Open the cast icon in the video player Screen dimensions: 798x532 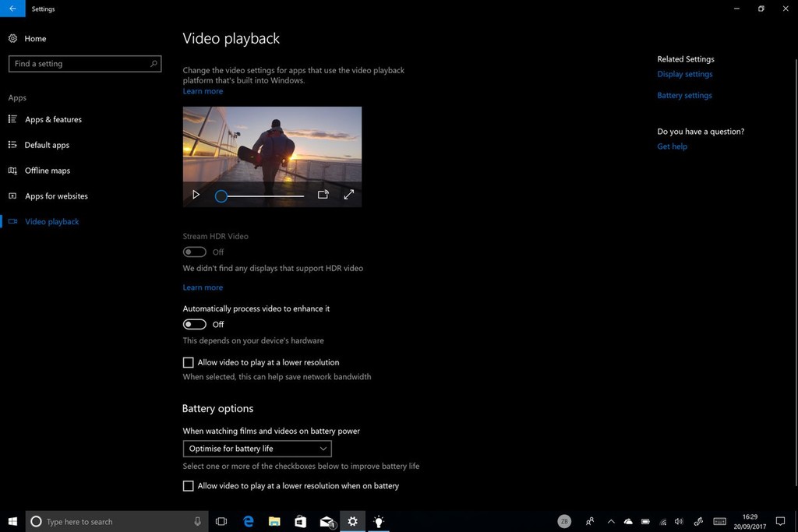[x=323, y=195]
